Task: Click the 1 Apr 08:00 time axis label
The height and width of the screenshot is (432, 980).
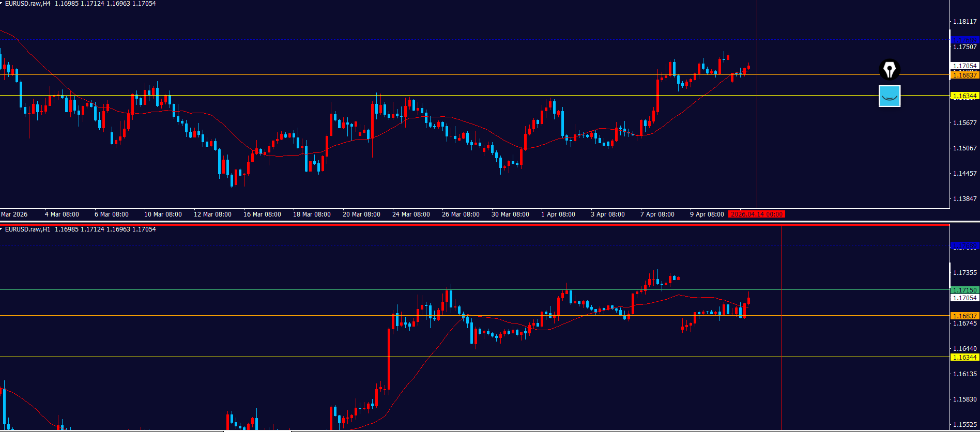Action: click(558, 214)
